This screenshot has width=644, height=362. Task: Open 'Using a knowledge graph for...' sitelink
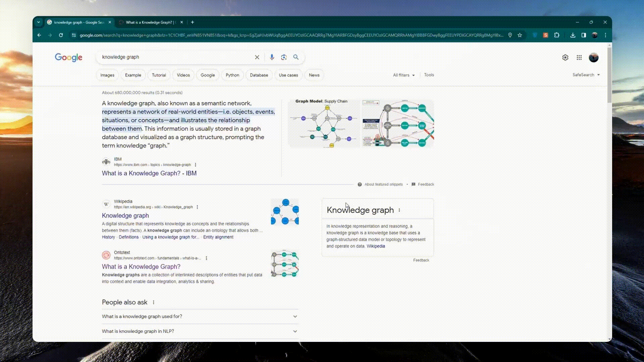pos(170,237)
